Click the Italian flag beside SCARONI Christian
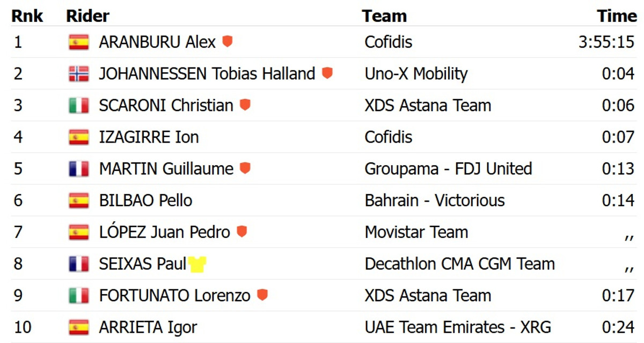Viewport: 644px width, 343px height. click(79, 105)
